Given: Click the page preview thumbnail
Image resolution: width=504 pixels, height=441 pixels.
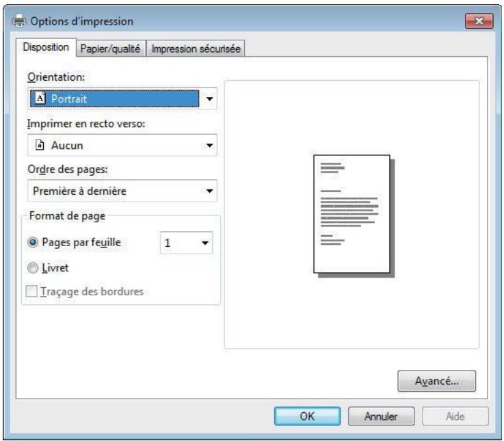Looking at the screenshot, I should (x=354, y=216).
